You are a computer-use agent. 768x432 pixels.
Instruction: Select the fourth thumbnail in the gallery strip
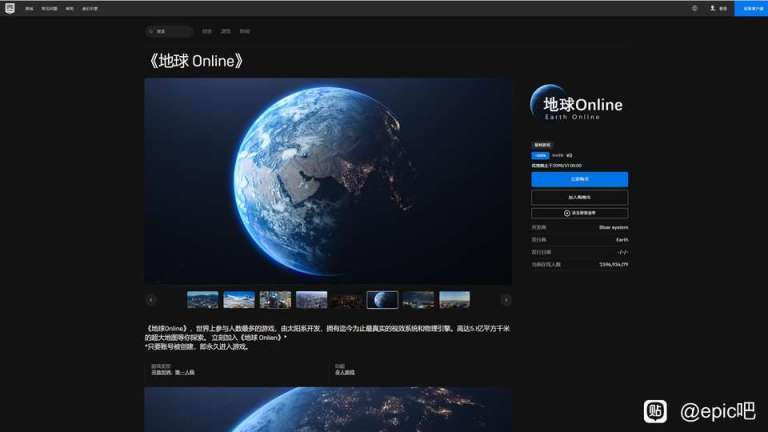tap(312, 300)
